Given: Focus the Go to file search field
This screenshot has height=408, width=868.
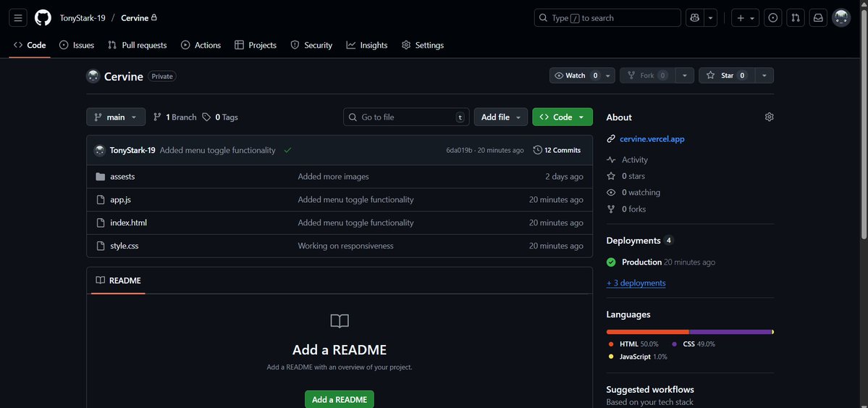Looking at the screenshot, I should [406, 117].
